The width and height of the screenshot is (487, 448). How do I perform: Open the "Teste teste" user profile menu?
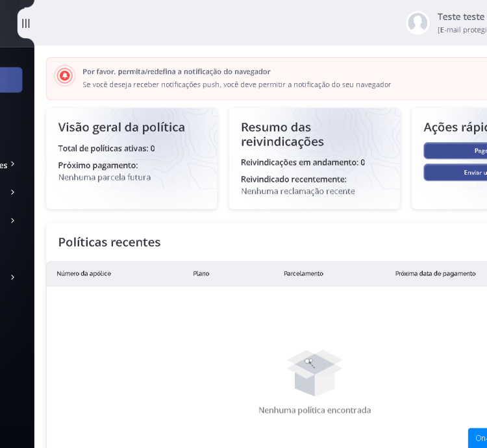click(460, 18)
